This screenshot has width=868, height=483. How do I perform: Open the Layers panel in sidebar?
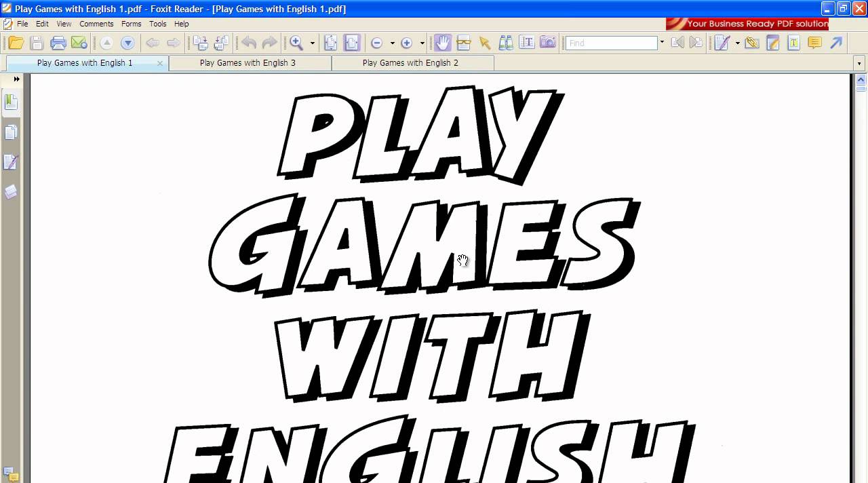(11, 192)
